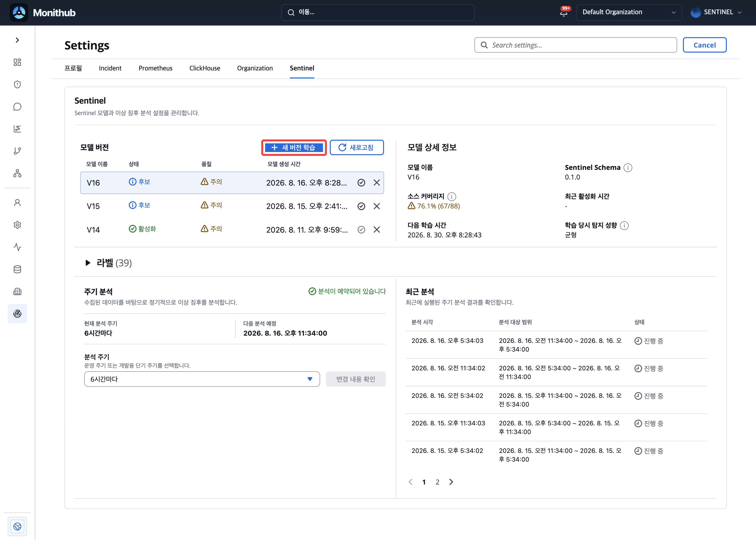Click 진행 중 status of 2026. 8. 15. 오후 5:34:02
The image size is (756, 540).
click(x=649, y=451)
